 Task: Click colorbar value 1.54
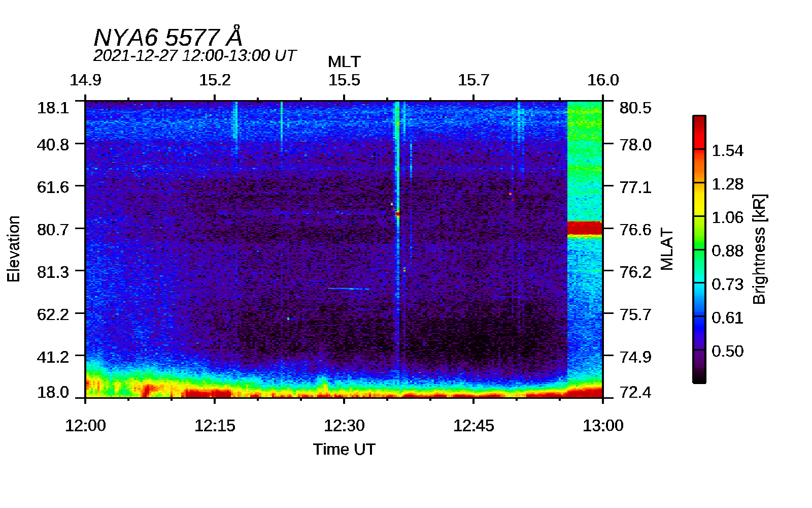(727, 150)
